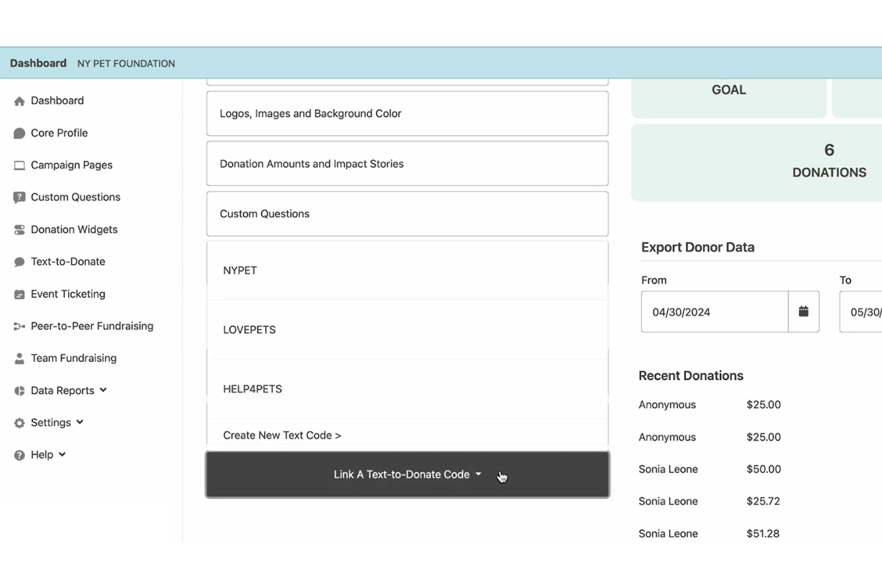Expand Donation Amounts and Impact Stories section
Viewport: 882px width, 588px height.
point(407,163)
